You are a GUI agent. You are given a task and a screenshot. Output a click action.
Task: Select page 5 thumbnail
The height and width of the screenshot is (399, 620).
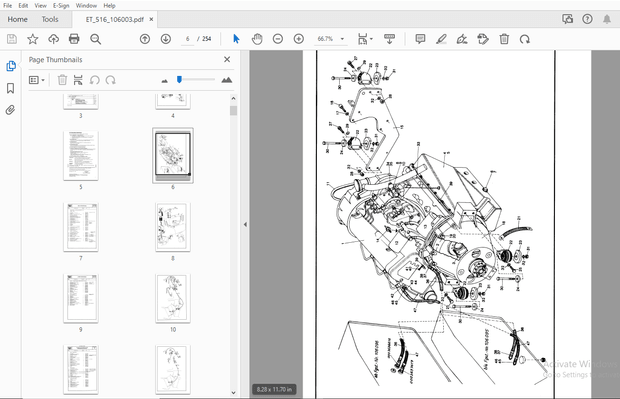tap(81, 156)
